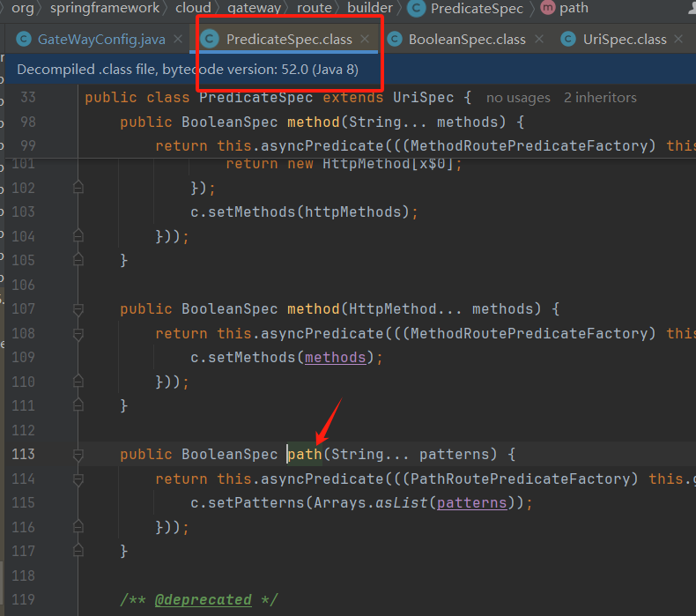
Task: Click 'setMethods(httpMethods)' on line 103
Action: click(308, 212)
